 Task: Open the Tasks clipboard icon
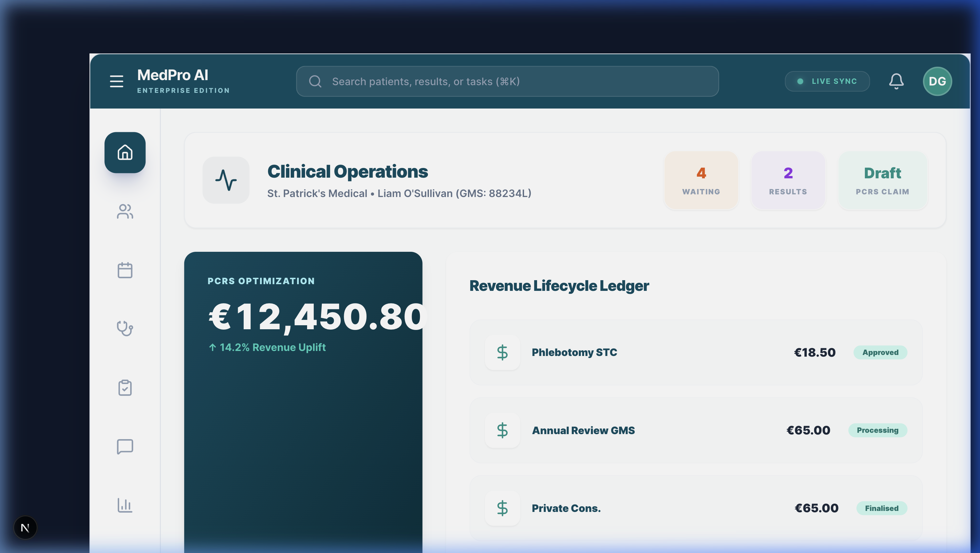click(x=125, y=388)
